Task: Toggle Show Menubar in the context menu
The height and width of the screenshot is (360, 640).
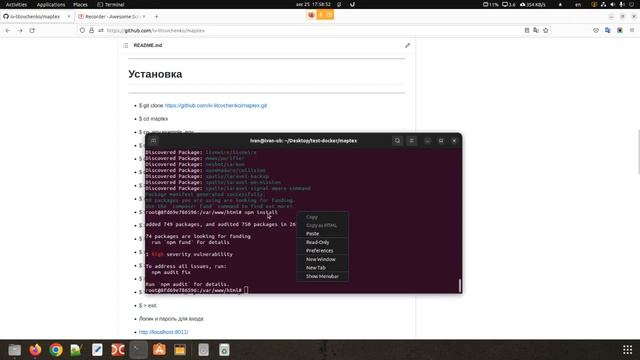Action: tap(322, 276)
